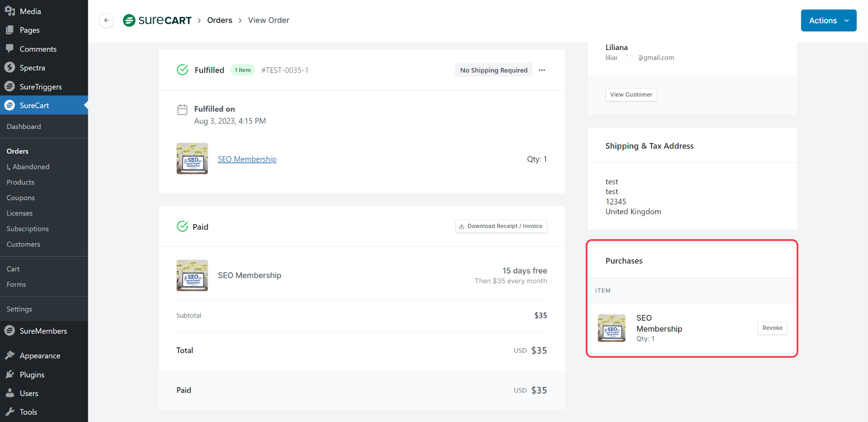The width and height of the screenshot is (868, 422).
Task: Click the Spectra sidebar icon
Action: 10,67
